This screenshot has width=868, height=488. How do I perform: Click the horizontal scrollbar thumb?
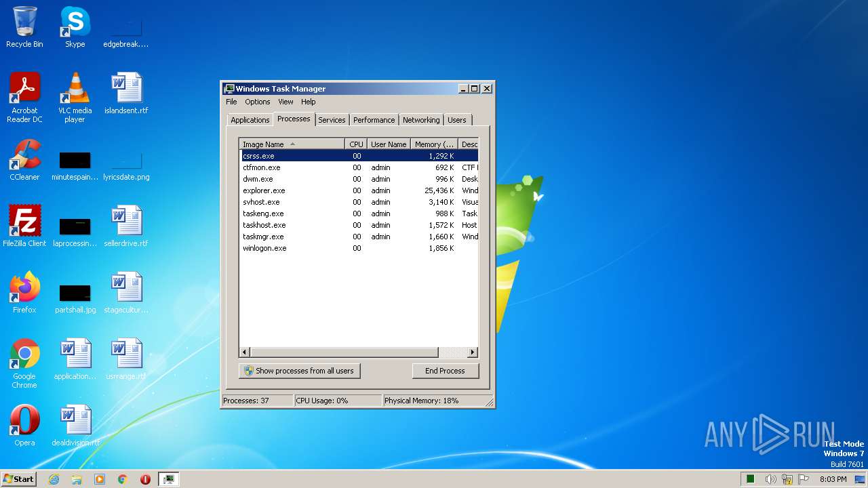(344, 352)
